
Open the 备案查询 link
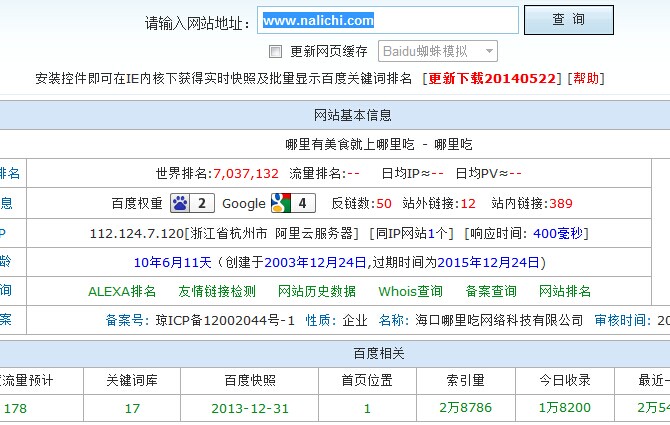click(x=491, y=291)
